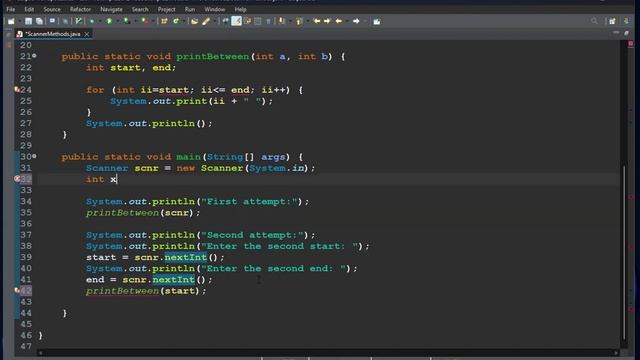640x360 pixels.
Task: Open the dropdown beside the Back navigation arrow
Action: [x=347, y=21]
